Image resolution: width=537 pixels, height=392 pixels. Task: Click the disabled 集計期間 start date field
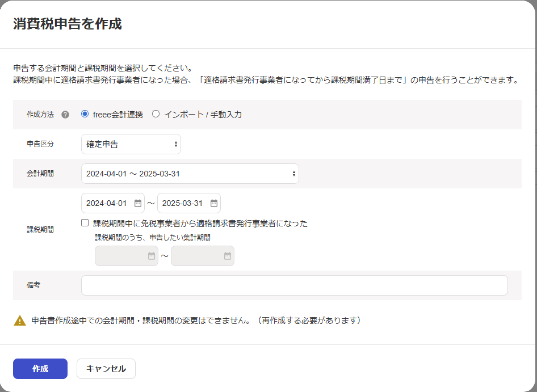(x=127, y=256)
